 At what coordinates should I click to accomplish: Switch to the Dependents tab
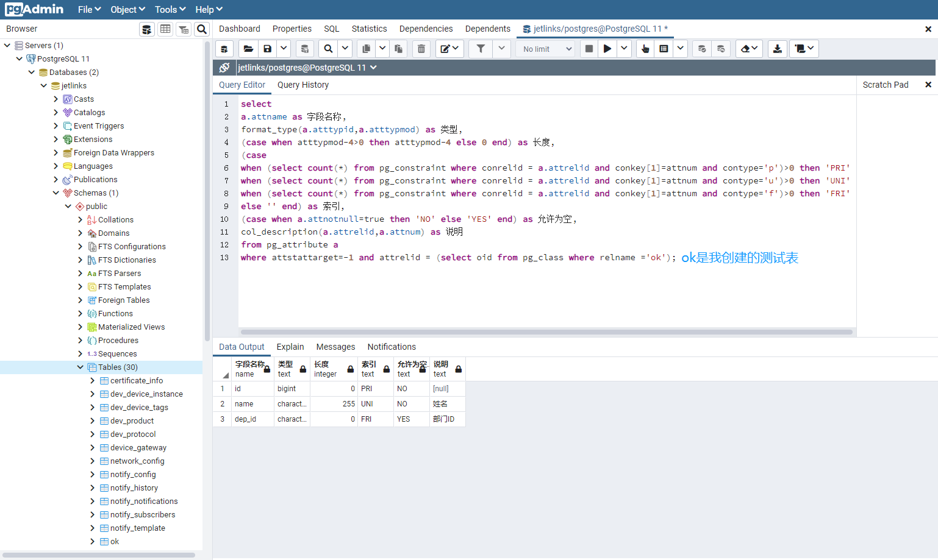point(488,29)
